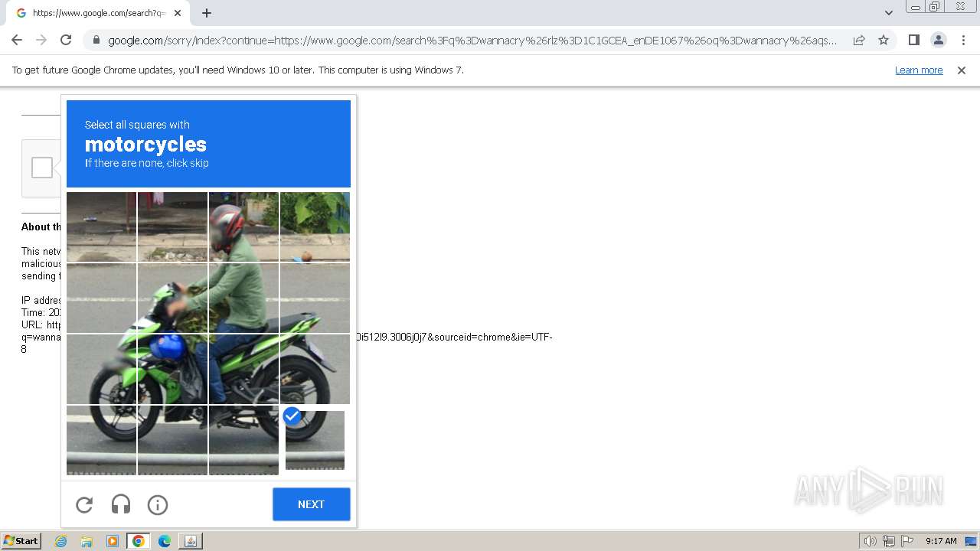Expand the tab search dropdown arrow

pos(889,13)
